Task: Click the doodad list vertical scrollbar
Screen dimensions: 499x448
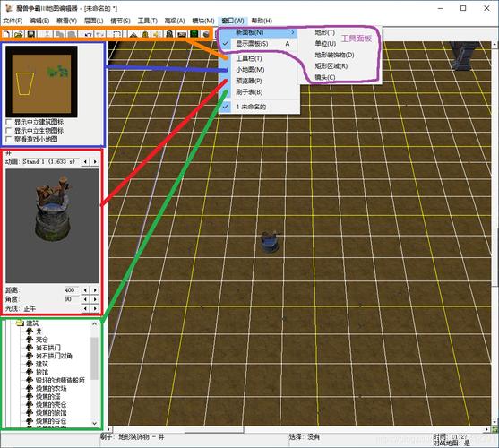Action: click(95, 374)
